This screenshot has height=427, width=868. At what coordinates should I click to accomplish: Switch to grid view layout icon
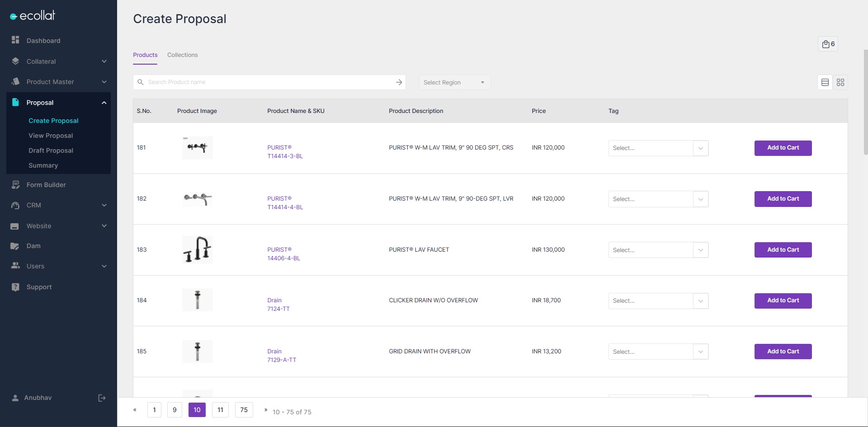pos(840,82)
